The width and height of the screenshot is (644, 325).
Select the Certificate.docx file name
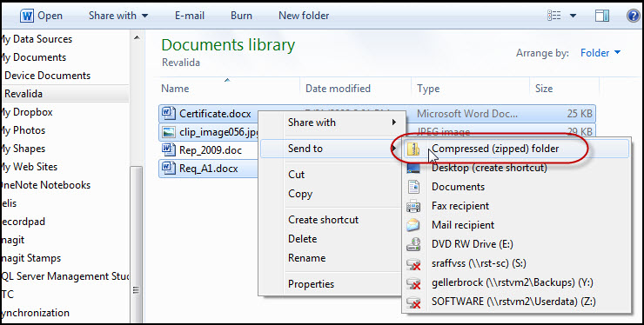[x=215, y=114]
